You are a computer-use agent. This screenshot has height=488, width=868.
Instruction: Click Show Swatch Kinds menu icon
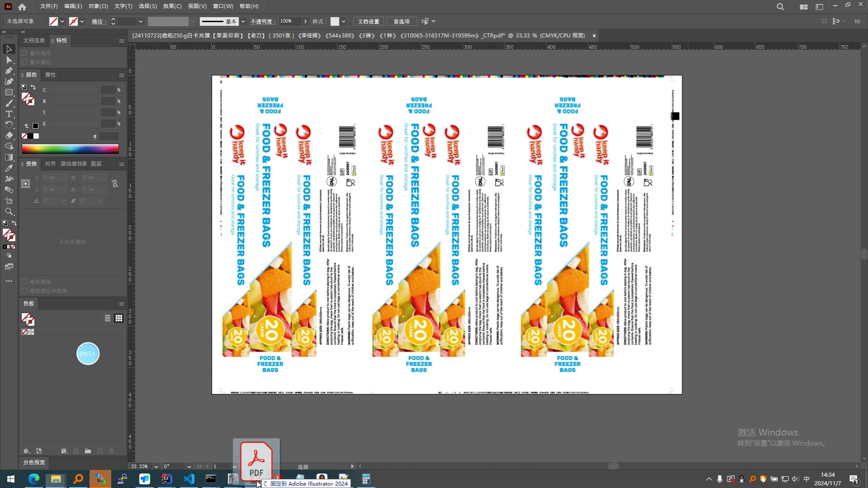(64, 451)
